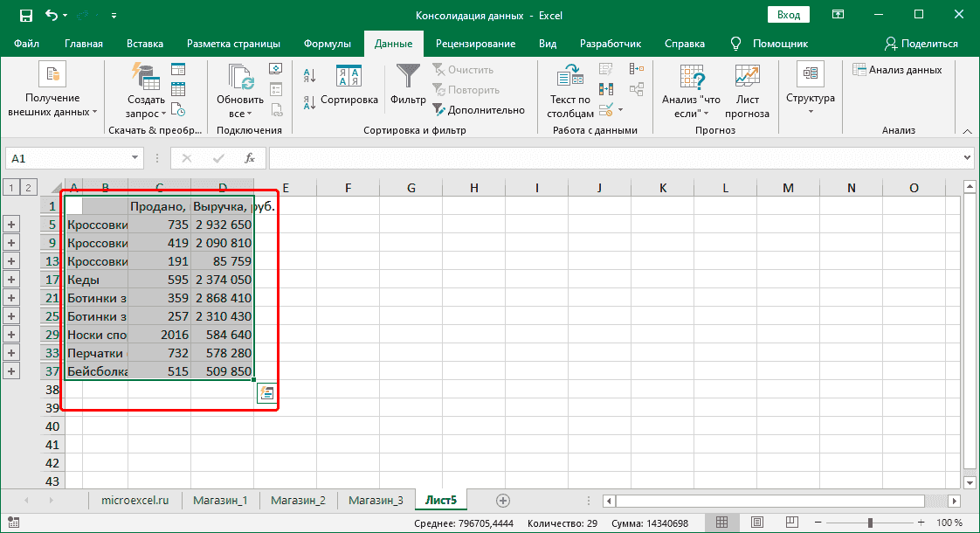Switch to the Магазин_2 sheet tab

(298, 500)
